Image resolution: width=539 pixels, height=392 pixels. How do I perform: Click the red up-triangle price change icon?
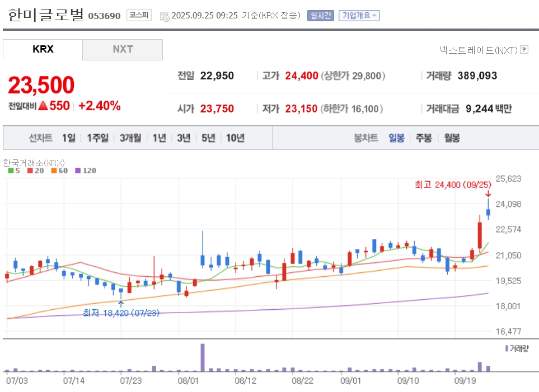click(x=43, y=106)
